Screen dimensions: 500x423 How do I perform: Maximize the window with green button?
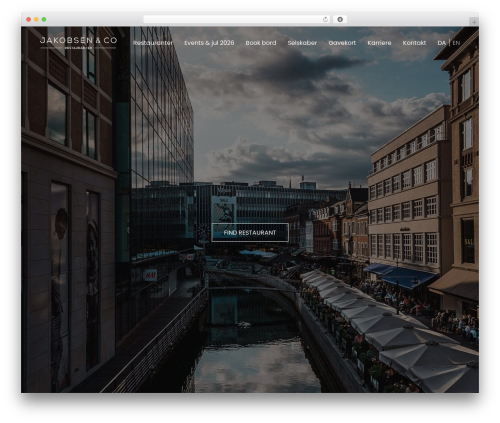pos(44,19)
